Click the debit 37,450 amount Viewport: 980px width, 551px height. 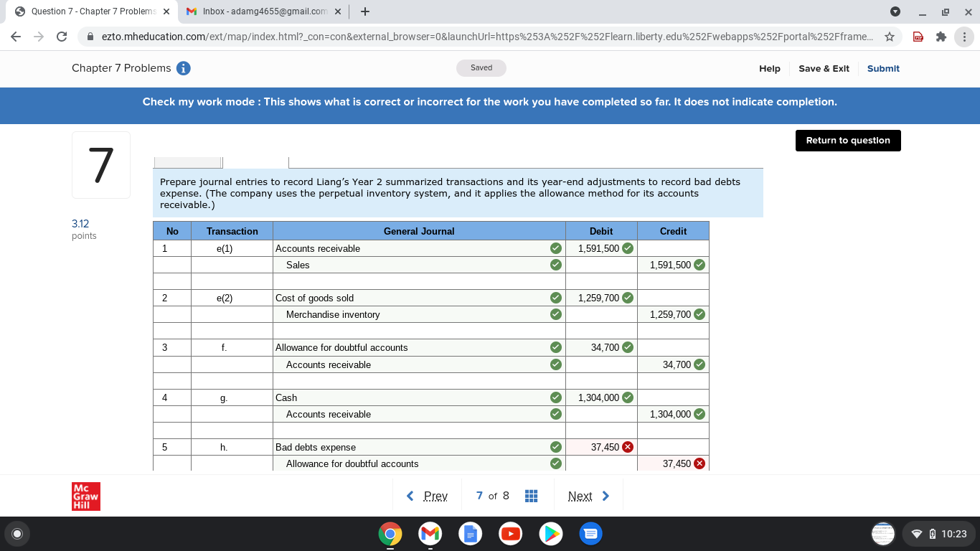[605, 447]
